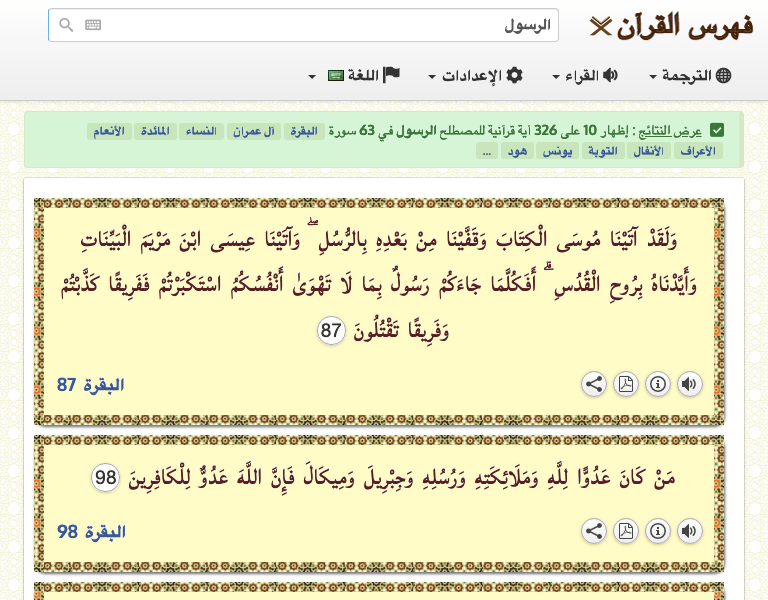Viewport: 768px width, 600px height.
Task: Open the البقرة 87 verse link
Action: coord(90,385)
